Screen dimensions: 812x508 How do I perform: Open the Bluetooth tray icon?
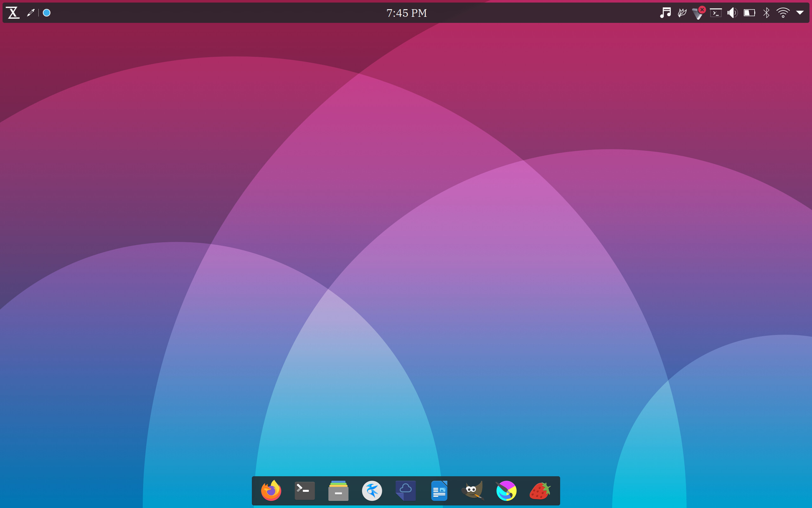pos(766,13)
